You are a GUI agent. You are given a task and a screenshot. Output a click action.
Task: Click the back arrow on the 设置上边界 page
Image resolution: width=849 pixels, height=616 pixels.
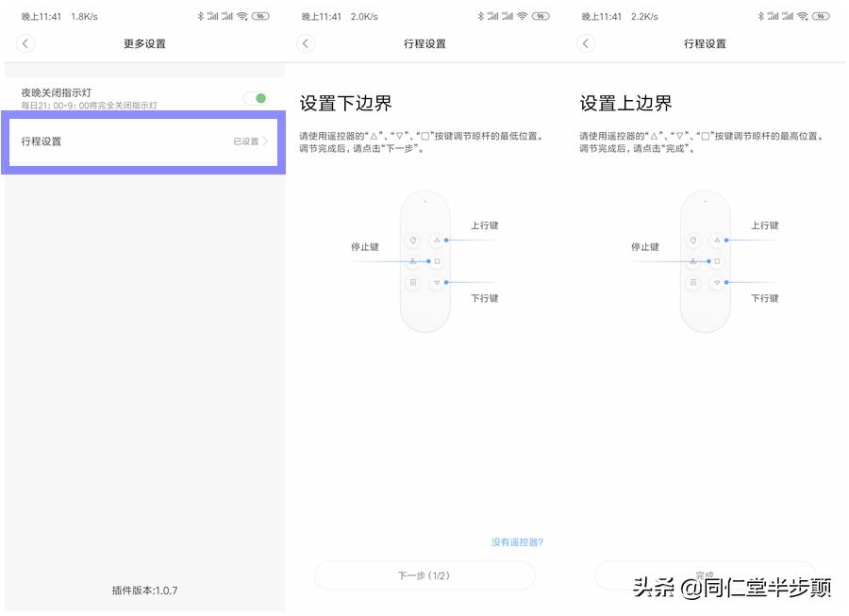tap(585, 43)
